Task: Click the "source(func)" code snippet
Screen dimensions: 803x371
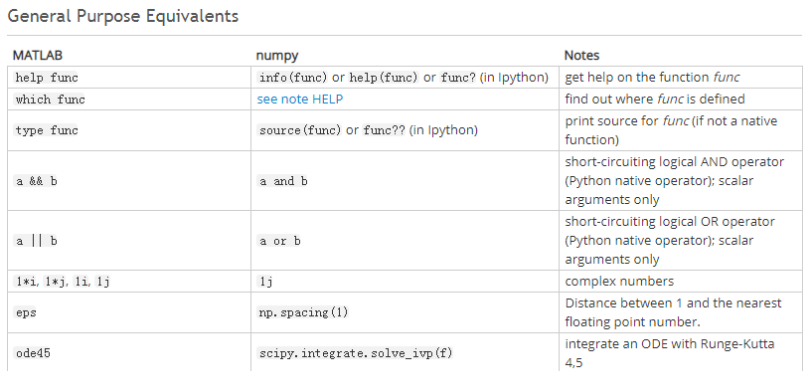Action: (300, 130)
